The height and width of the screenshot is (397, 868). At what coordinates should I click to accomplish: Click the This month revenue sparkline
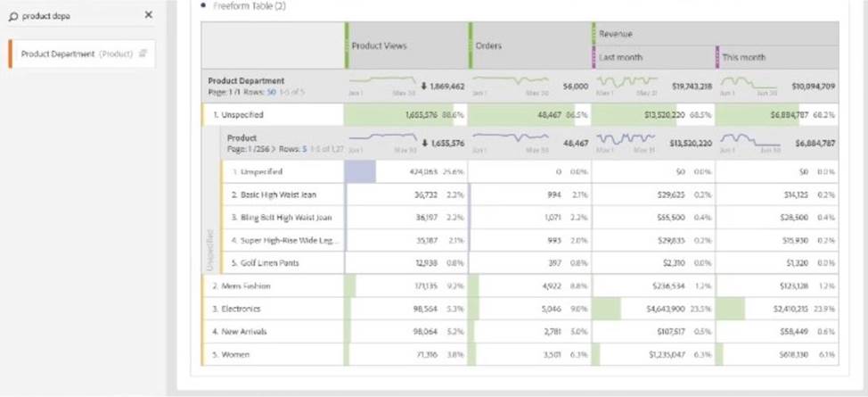point(743,83)
